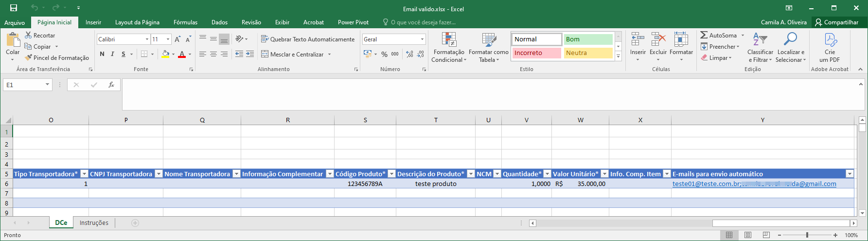Apply percent style icon
The height and width of the screenshot is (241, 868).
(x=385, y=54)
